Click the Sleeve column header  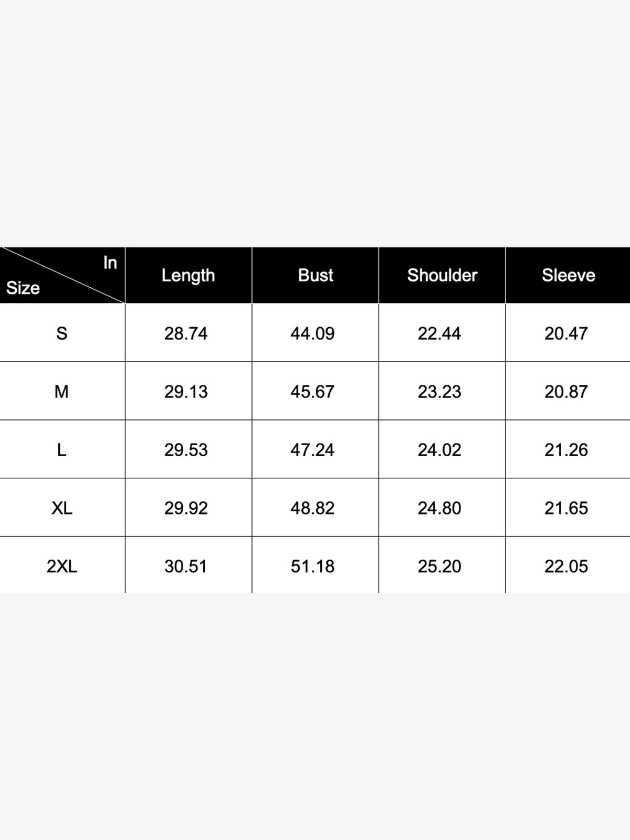click(569, 275)
